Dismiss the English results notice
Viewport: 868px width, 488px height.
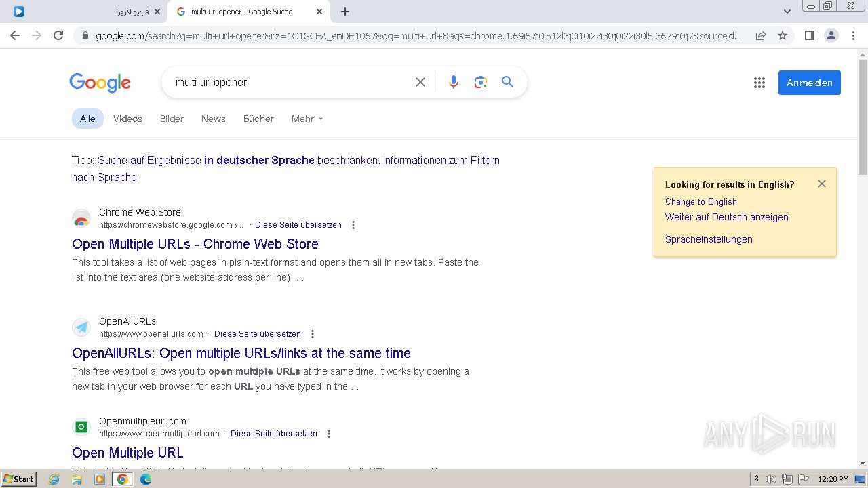click(x=822, y=184)
